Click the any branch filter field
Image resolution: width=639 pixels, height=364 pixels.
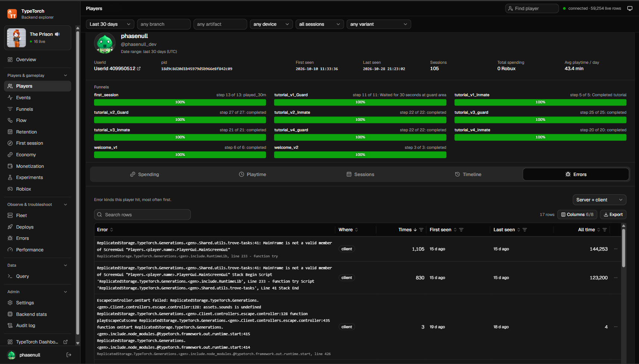point(164,24)
